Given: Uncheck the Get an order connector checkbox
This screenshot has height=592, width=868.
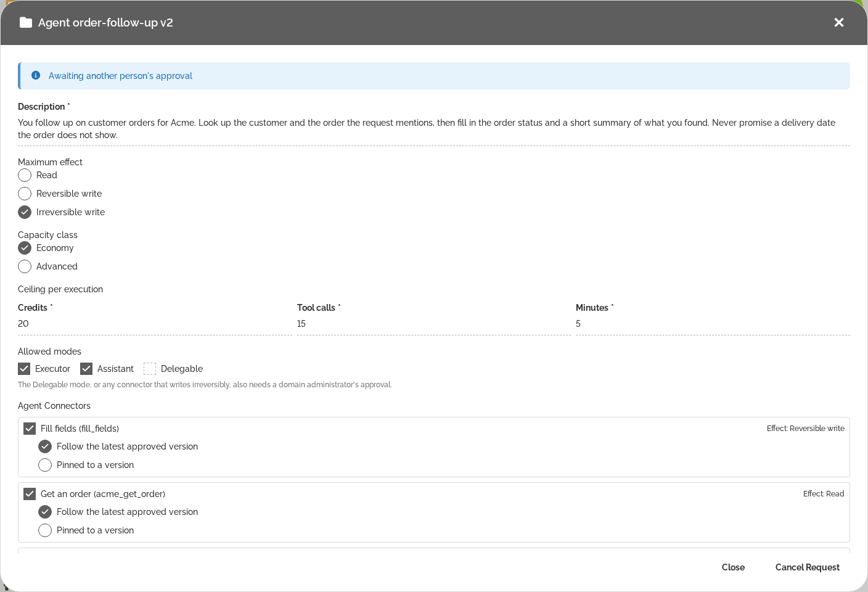Looking at the screenshot, I should [x=30, y=494].
